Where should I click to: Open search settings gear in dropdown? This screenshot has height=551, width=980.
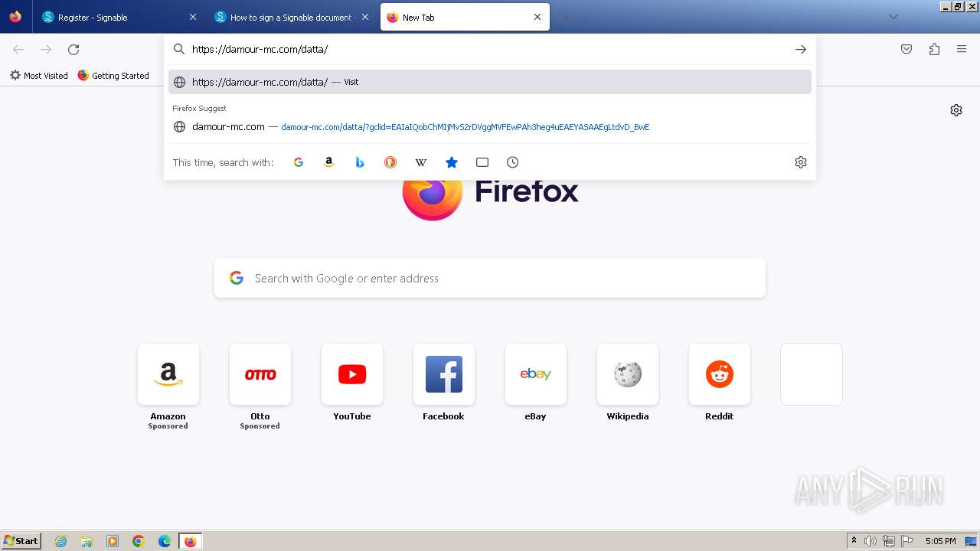pyautogui.click(x=801, y=162)
